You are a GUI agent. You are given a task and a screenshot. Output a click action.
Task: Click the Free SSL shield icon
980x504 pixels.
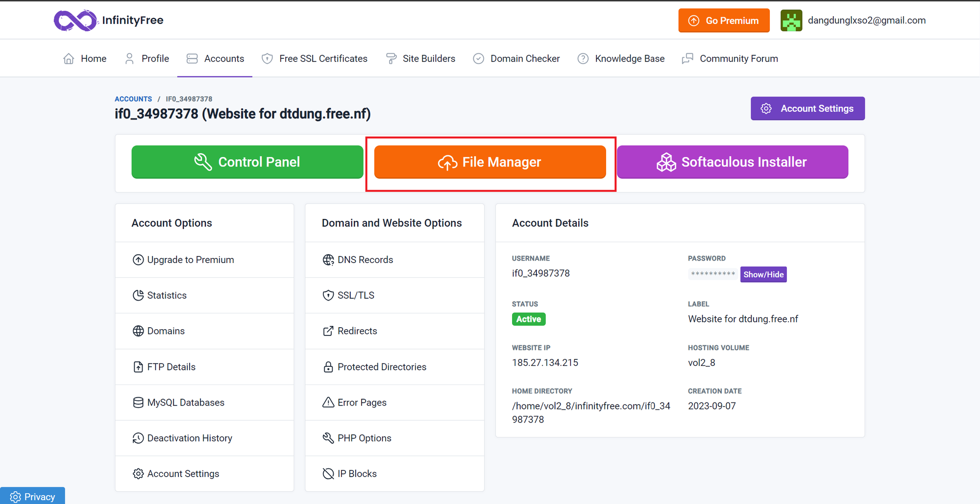267,59
